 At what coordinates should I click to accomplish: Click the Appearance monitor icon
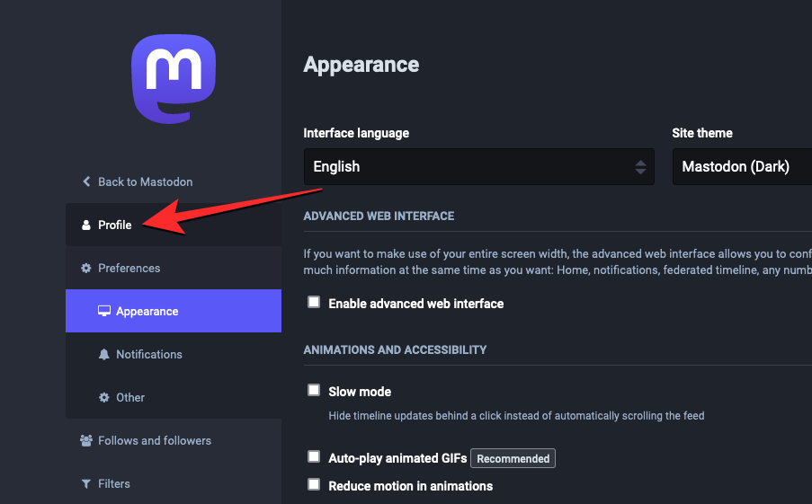pos(104,312)
